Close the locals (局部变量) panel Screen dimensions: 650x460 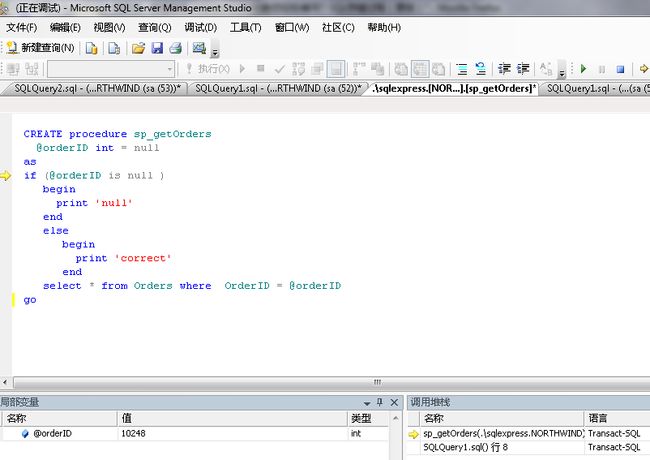394,402
